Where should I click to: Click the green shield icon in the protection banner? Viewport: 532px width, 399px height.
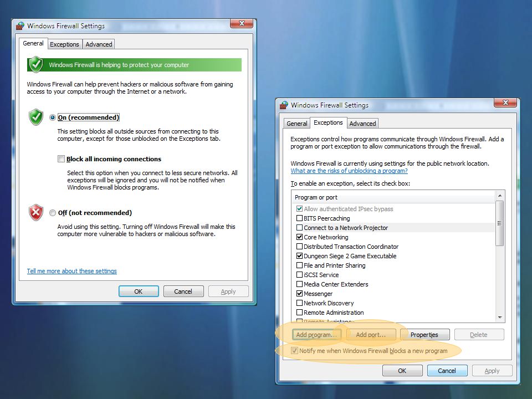click(x=35, y=64)
